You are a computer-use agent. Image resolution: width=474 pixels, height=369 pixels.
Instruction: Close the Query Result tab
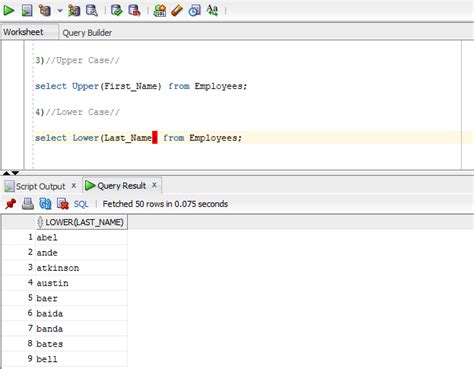[x=154, y=185]
